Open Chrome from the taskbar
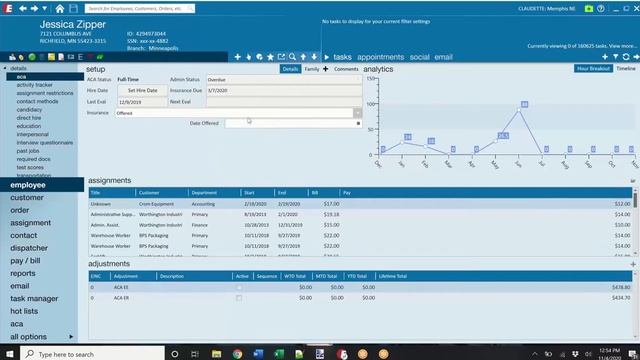Image resolution: width=640 pixels, height=360 pixels. (x=237, y=354)
